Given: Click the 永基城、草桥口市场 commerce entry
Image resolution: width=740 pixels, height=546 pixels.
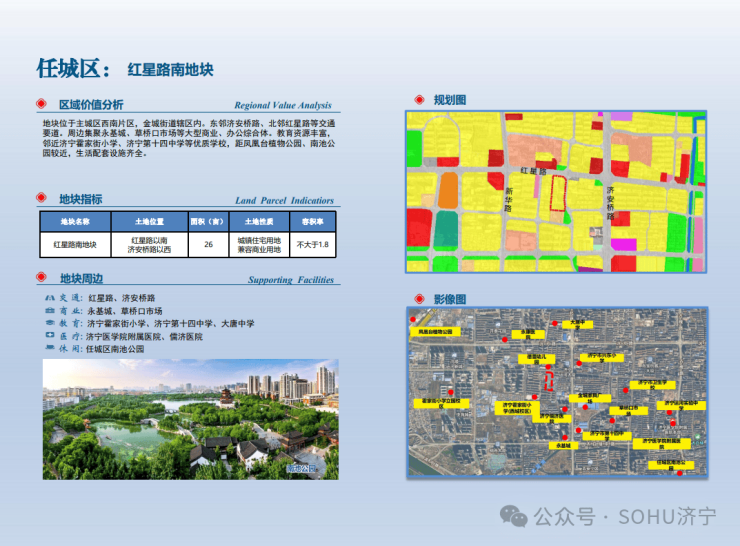Looking at the screenshot, I should click(125, 311).
